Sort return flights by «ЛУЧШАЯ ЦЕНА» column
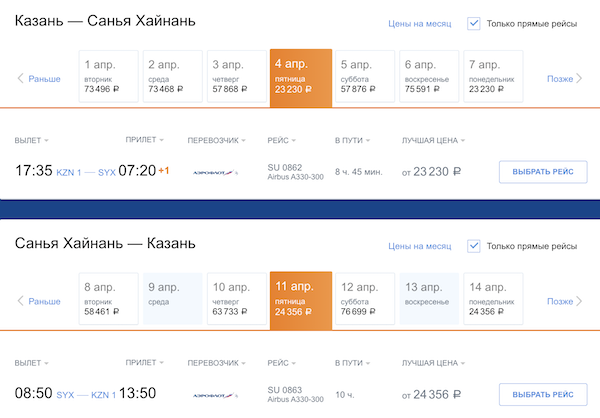 435,362
